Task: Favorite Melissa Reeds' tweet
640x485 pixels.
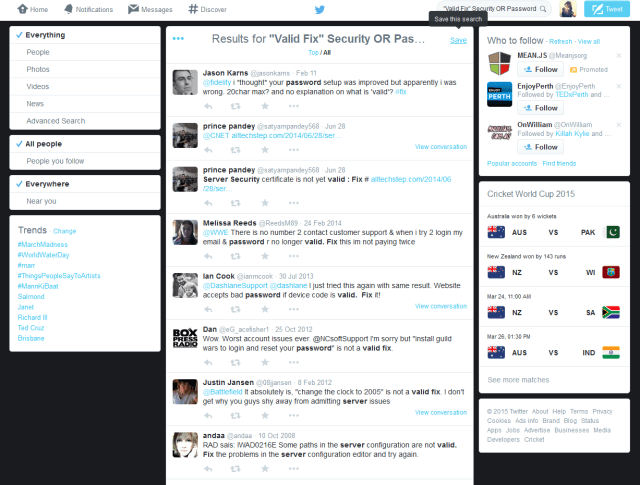Action: pos(265,256)
